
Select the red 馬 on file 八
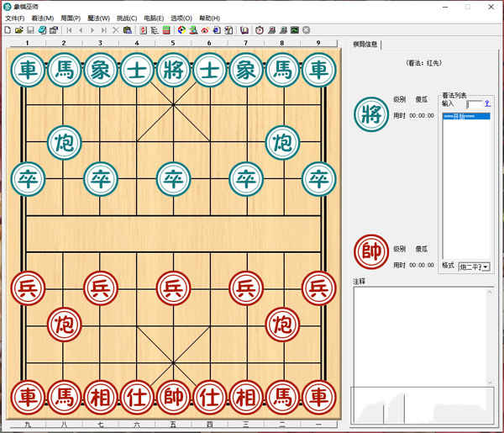coord(65,398)
